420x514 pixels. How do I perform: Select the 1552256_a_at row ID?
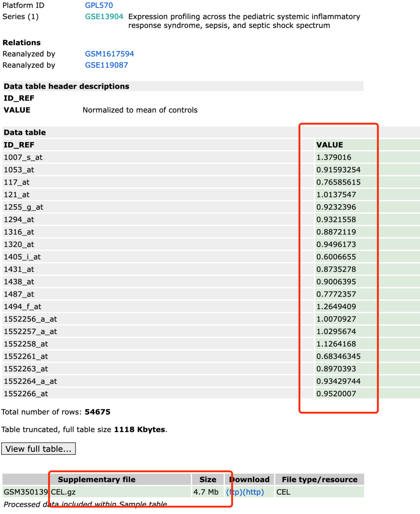31,319
